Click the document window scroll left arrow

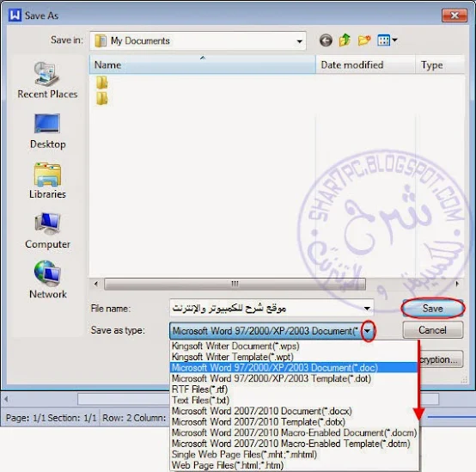coord(6,399)
